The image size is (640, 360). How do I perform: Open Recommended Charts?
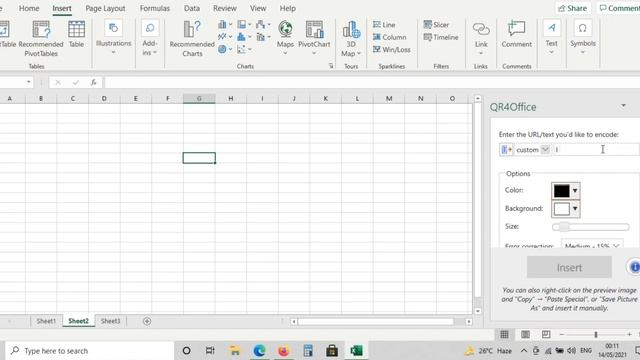(x=192, y=39)
